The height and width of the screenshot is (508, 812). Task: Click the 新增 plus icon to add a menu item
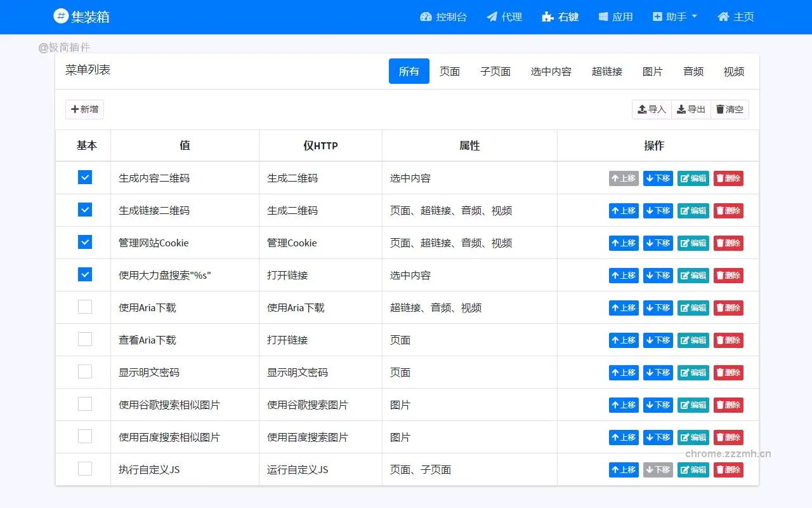75,109
